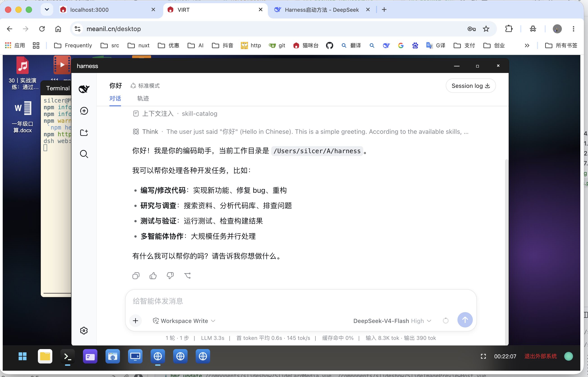This screenshot has height=377, width=588.
Task: Open the 所有书签 folder
Action: (561, 45)
